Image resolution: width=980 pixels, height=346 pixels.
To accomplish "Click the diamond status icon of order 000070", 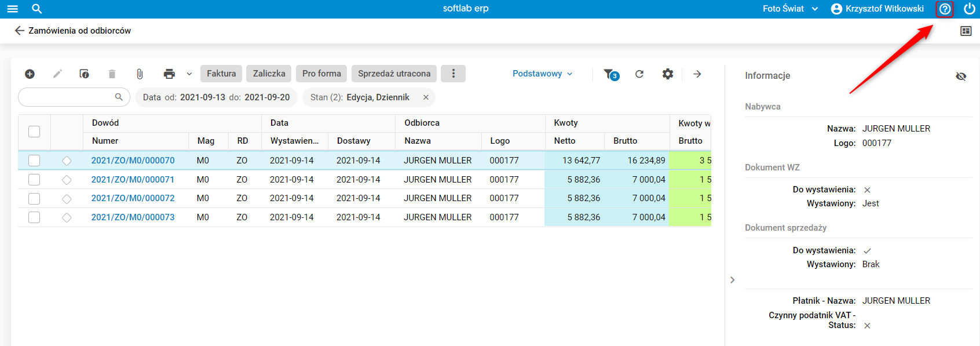I will [67, 161].
